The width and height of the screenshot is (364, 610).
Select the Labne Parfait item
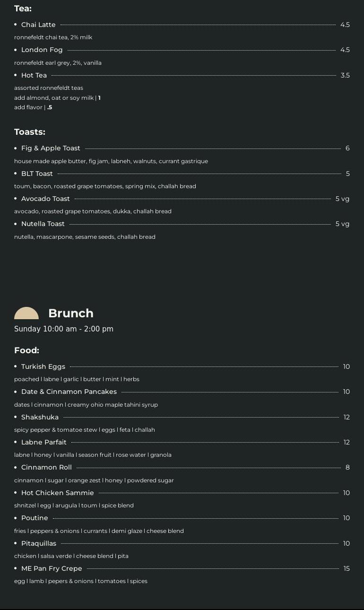point(44,442)
